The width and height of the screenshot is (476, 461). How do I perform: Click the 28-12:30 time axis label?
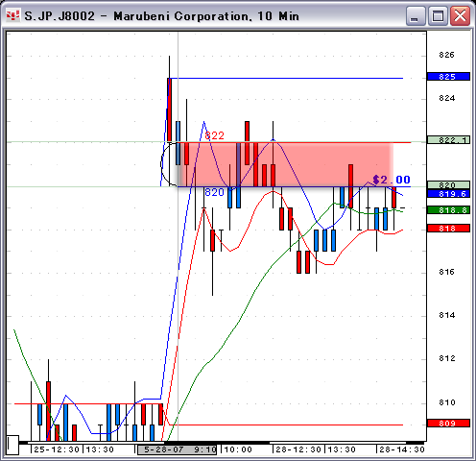click(x=298, y=449)
